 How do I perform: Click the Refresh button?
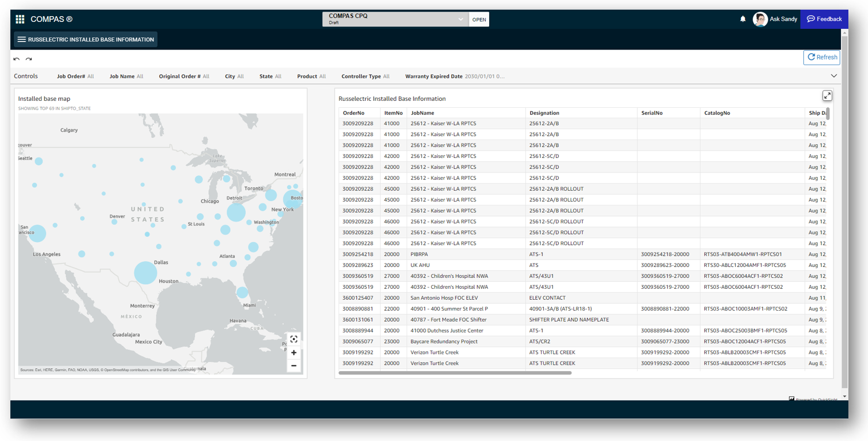point(821,57)
